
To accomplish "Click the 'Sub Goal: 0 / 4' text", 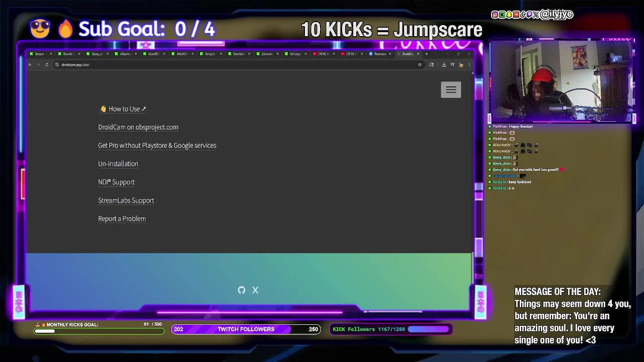I will [147, 29].
